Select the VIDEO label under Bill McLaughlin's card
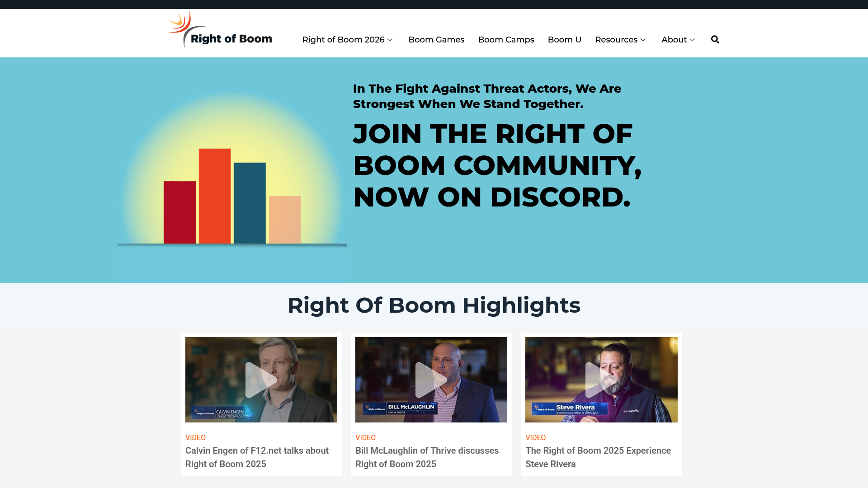This screenshot has width=868, height=488. 366,437
